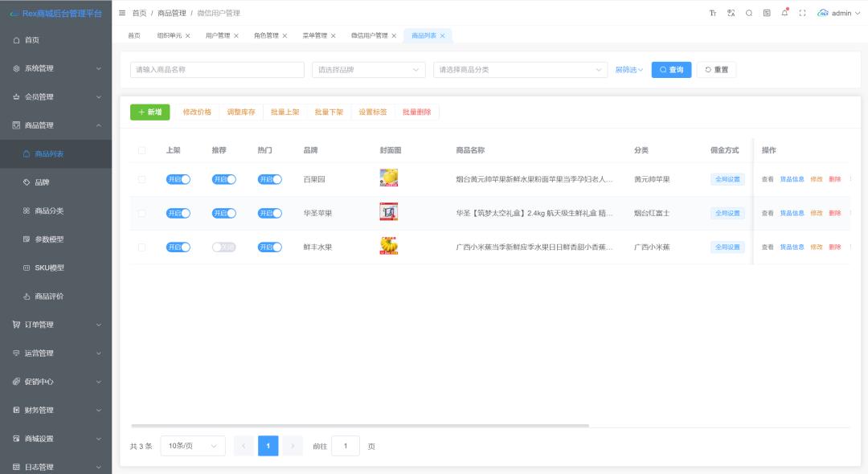This screenshot has width=868, height=474.
Task: Collapse sidebar with hamburger icon
Action: coord(122,13)
